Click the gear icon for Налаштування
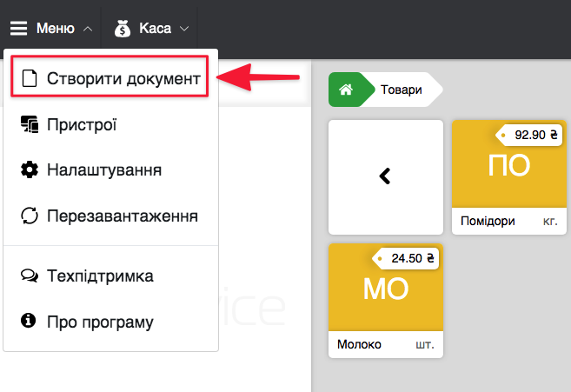 [x=30, y=169]
